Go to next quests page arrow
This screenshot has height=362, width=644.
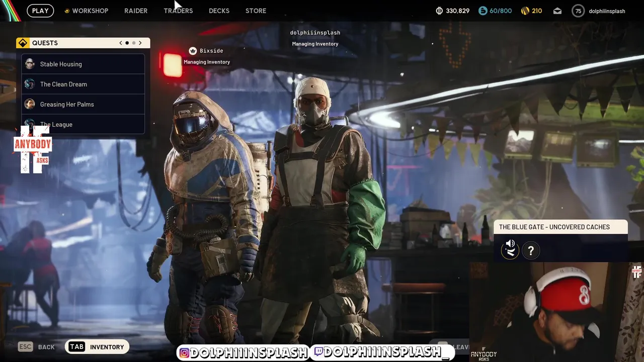click(140, 43)
